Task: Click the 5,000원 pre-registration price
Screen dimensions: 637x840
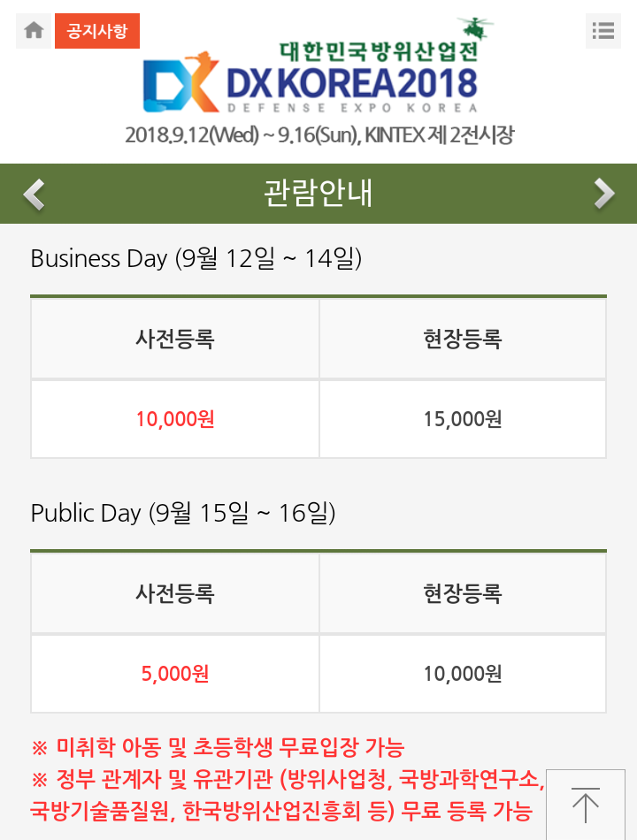Action: (175, 674)
